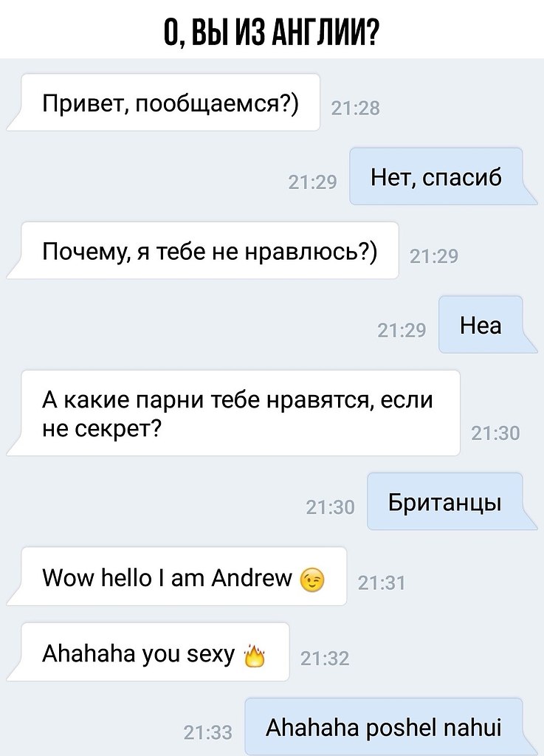Click the 21:29 timestamp beside "Неа"
This screenshot has width=544, height=756.
coord(402,330)
